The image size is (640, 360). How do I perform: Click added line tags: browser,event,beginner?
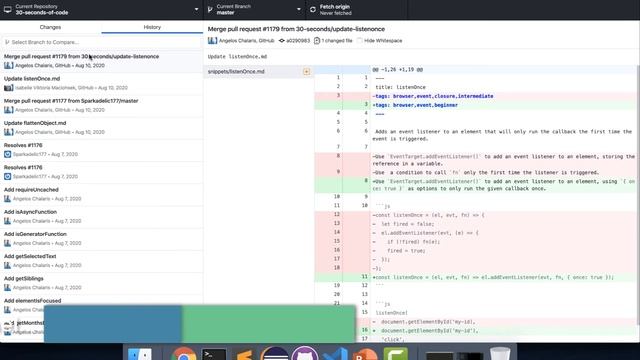415,105
